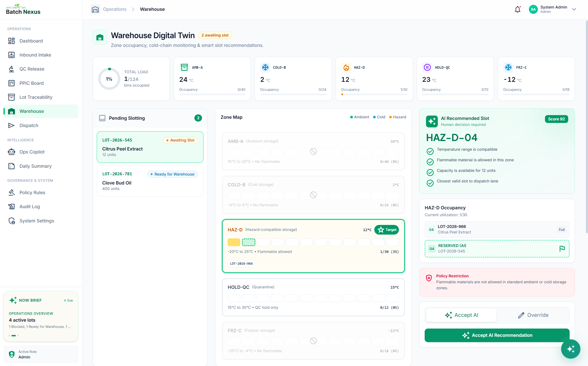Click warehouse breadcrumb home icon
This screenshot has width=588, height=366.
point(95,9)
